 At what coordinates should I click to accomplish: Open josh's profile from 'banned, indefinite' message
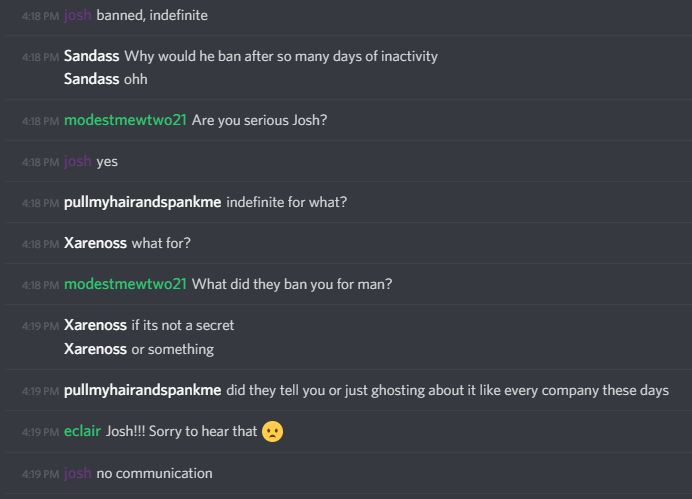click(x=78, y=15)
